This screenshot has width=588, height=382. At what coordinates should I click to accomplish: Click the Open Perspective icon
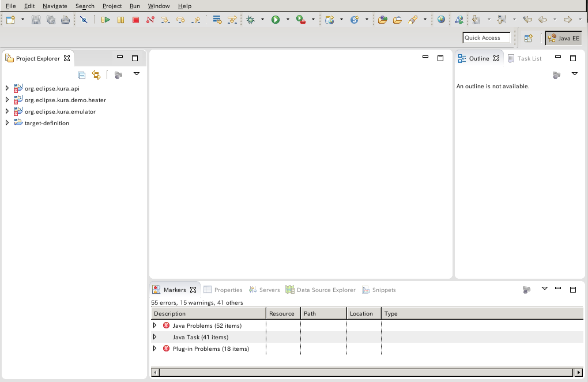click(x=529, y=38)
